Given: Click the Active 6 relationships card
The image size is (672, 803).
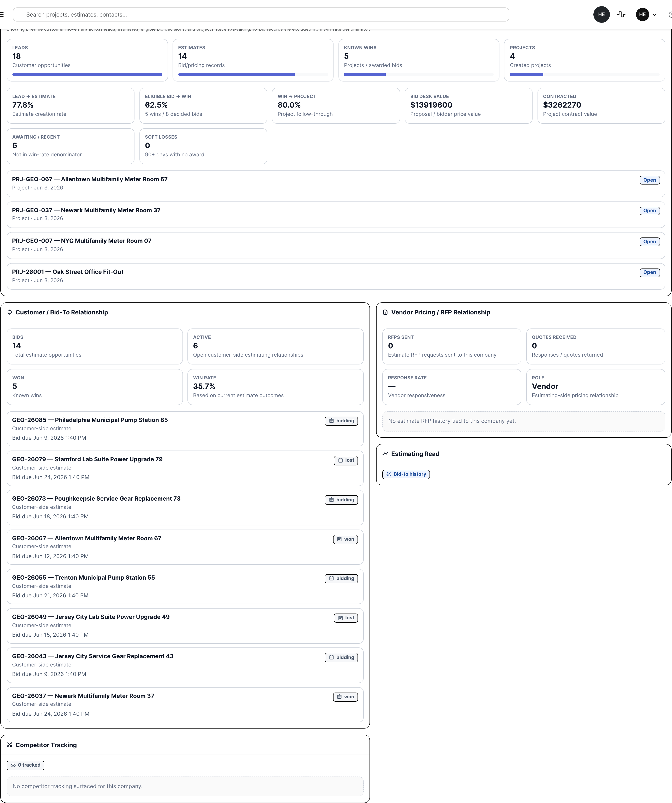Looking at the screenshot, I should pos(275,346).
